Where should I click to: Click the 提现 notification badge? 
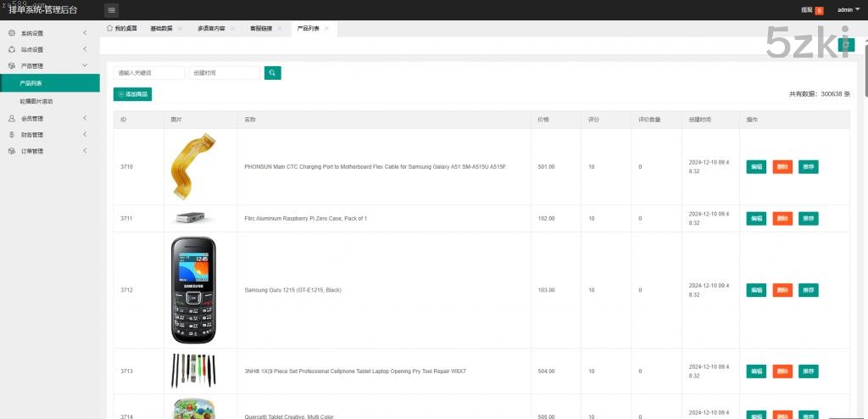point(819,10)
